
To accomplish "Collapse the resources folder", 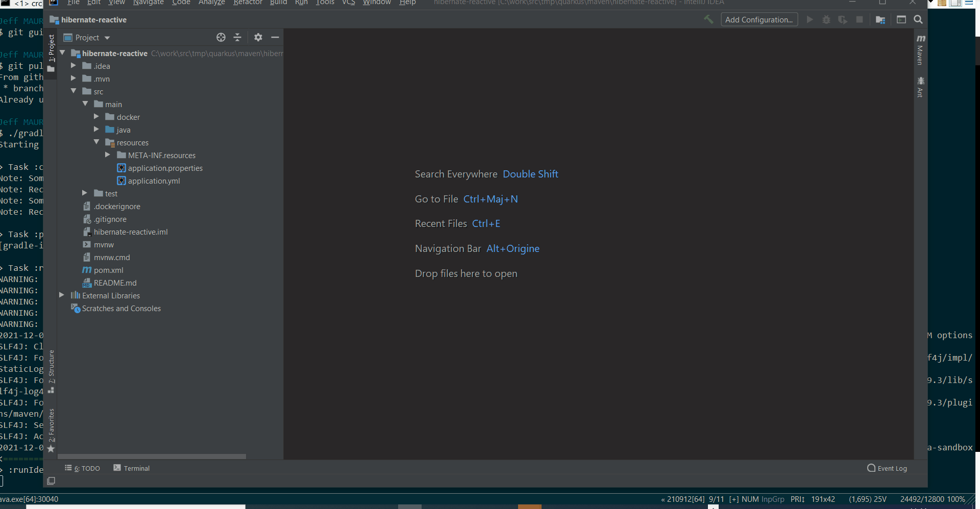I will (x=96, y=142).
